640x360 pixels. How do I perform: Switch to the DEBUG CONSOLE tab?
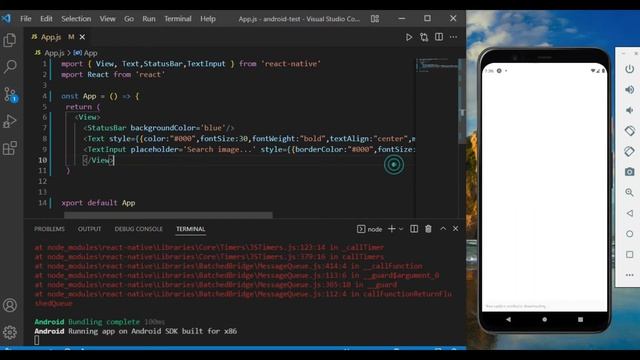(138, 229)
